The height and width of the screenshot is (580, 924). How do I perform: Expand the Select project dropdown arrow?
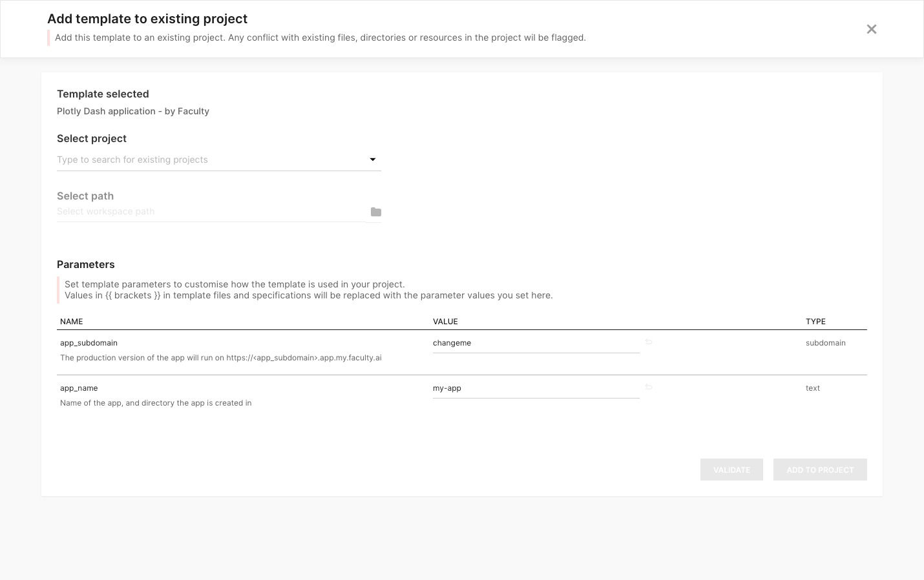pos(372,160)
